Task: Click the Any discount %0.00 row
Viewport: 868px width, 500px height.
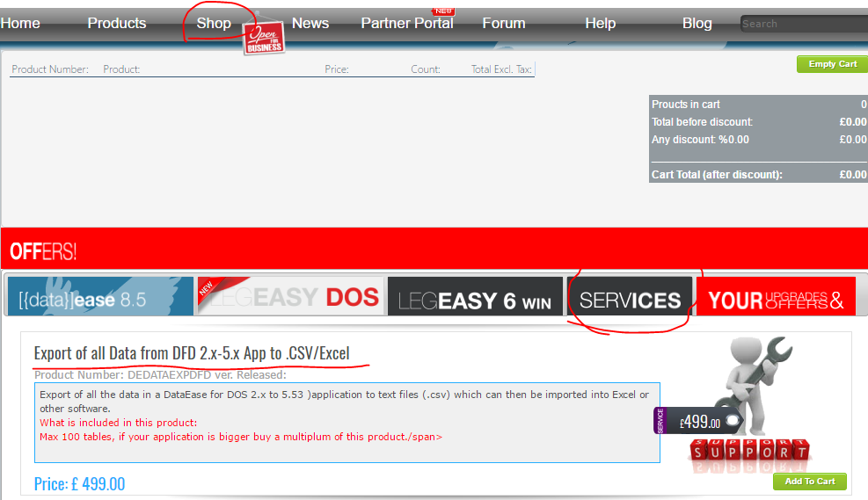Action: point(758,140)
